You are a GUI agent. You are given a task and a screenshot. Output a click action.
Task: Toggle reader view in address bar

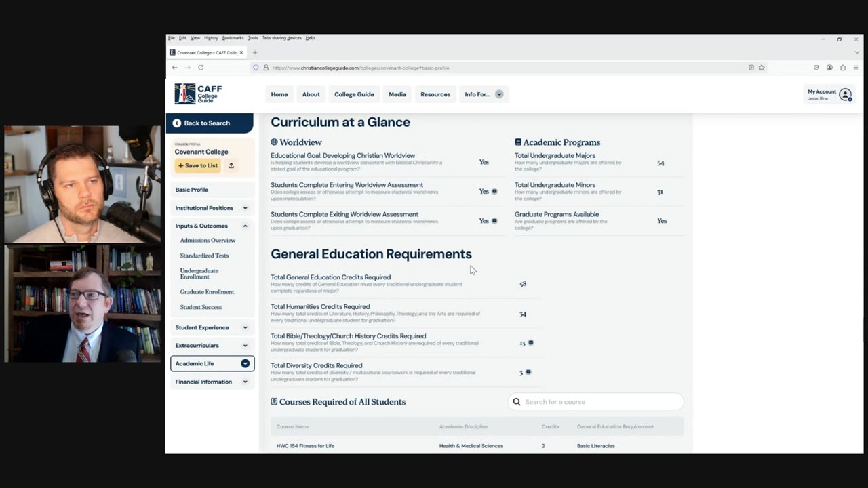pos(751,68)
